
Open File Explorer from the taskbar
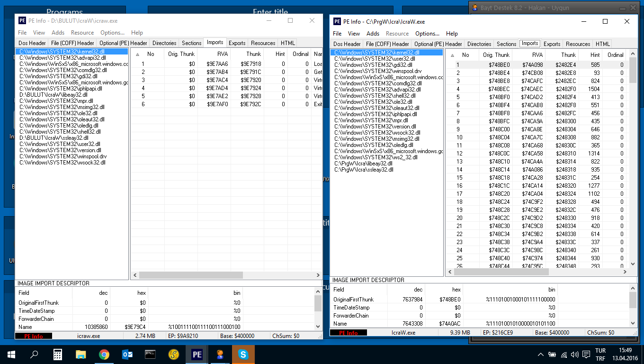pos(81,355)
